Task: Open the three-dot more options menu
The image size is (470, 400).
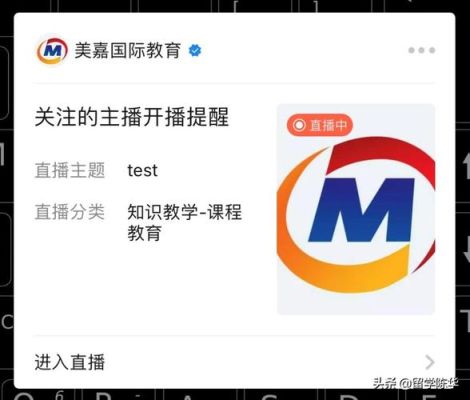Action: point(422,50)
